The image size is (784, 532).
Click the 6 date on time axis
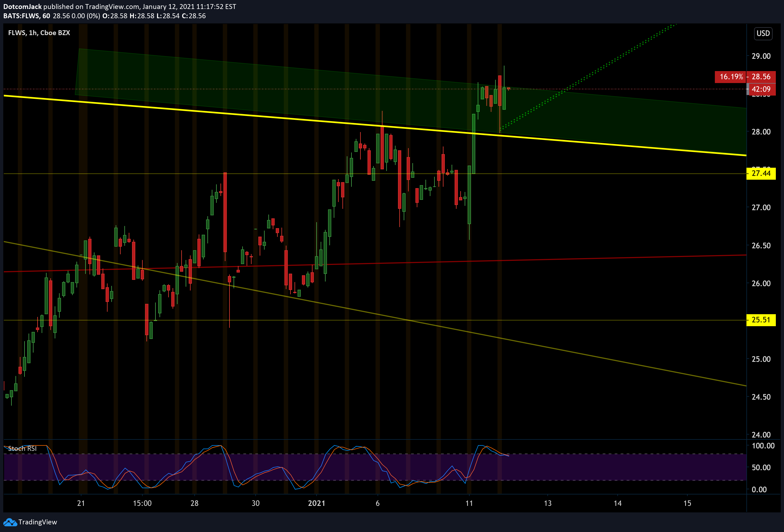(378, 503)
